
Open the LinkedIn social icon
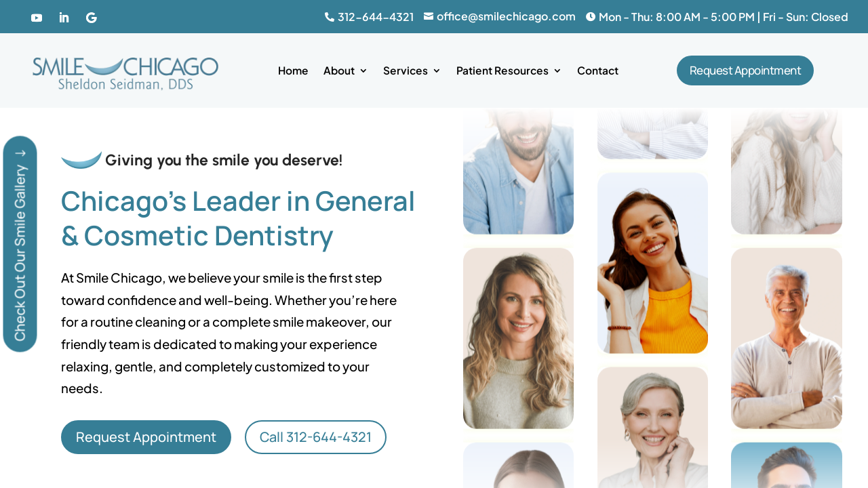(x=64, y=18)
